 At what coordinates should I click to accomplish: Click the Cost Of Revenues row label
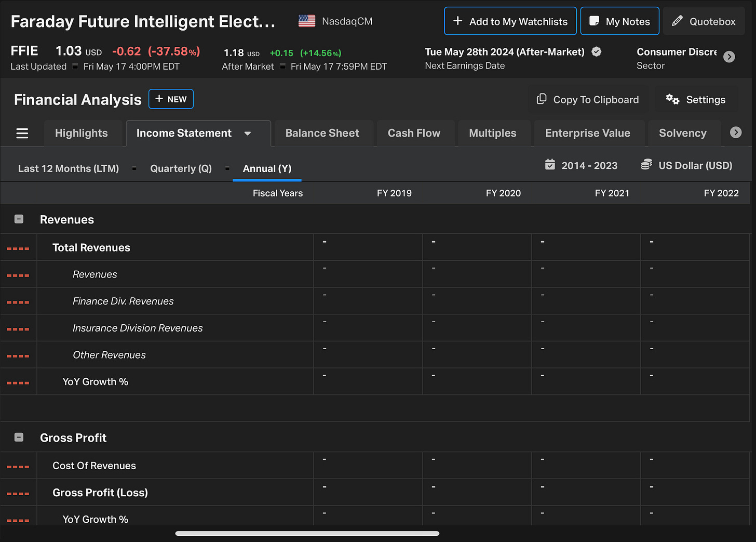(94, 466)
